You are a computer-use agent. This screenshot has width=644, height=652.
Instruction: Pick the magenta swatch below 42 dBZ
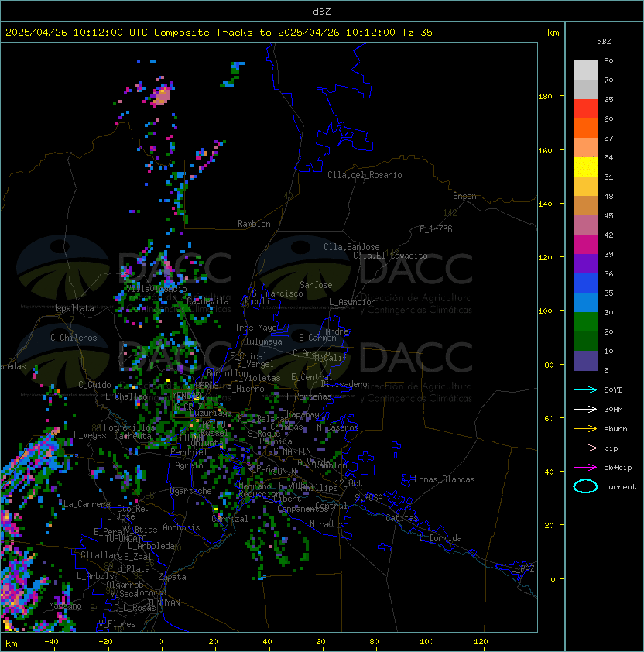point(585,245)
